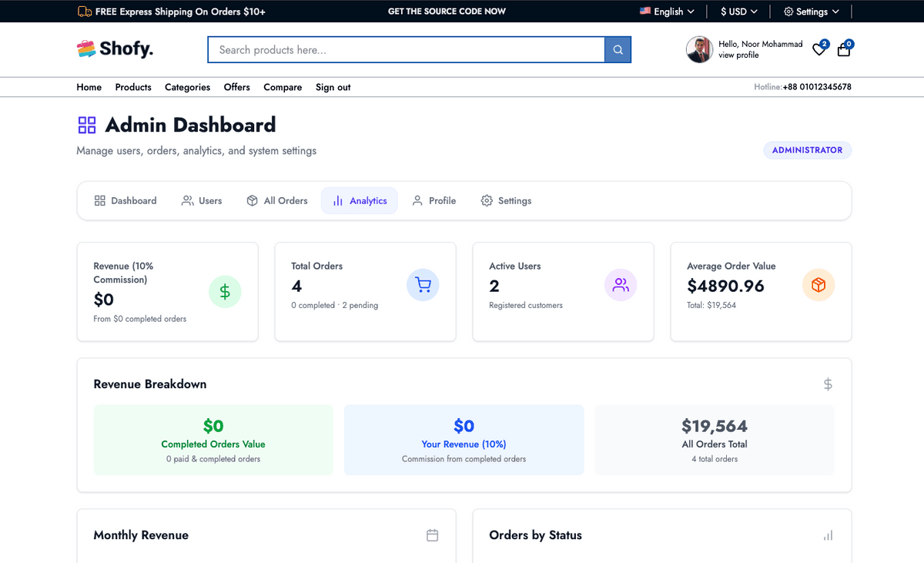Expand the English language dropdown
Viewport: 924px width, 563px height.
click(x=667, y=12)
